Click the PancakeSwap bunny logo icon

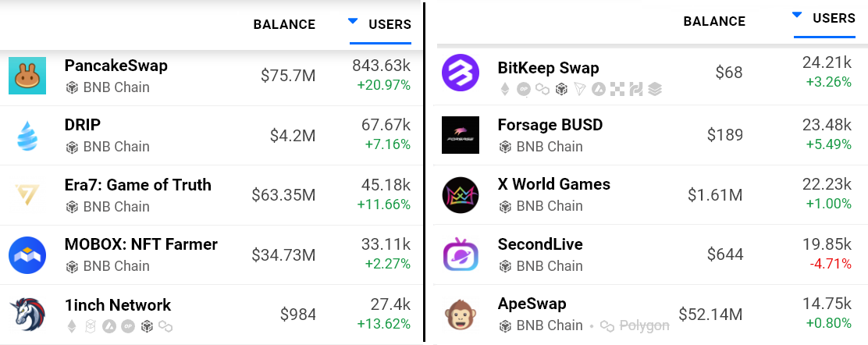[27, 76]
